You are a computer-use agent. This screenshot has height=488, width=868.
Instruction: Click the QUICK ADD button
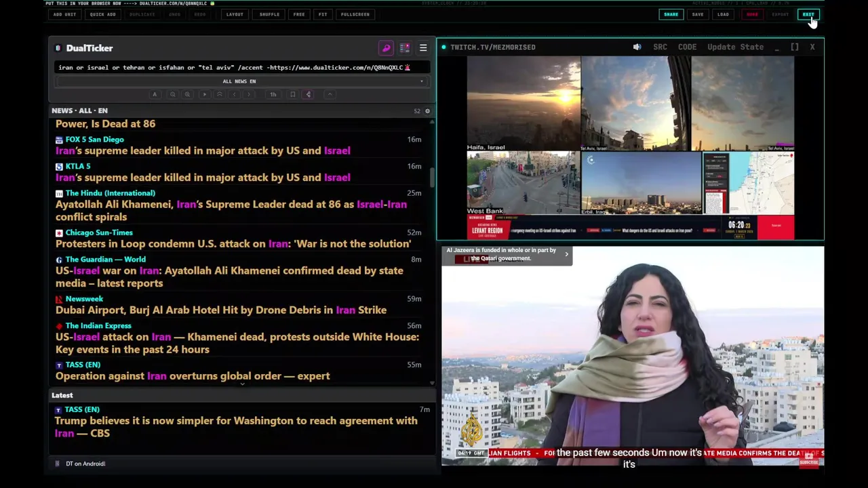102,14
